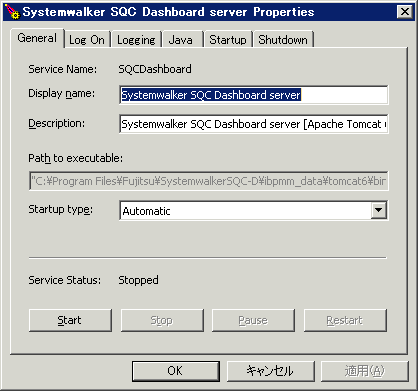Screen dimensions: 418x391
Task: Click the Description text field
Action: click(x=254, y=124)
